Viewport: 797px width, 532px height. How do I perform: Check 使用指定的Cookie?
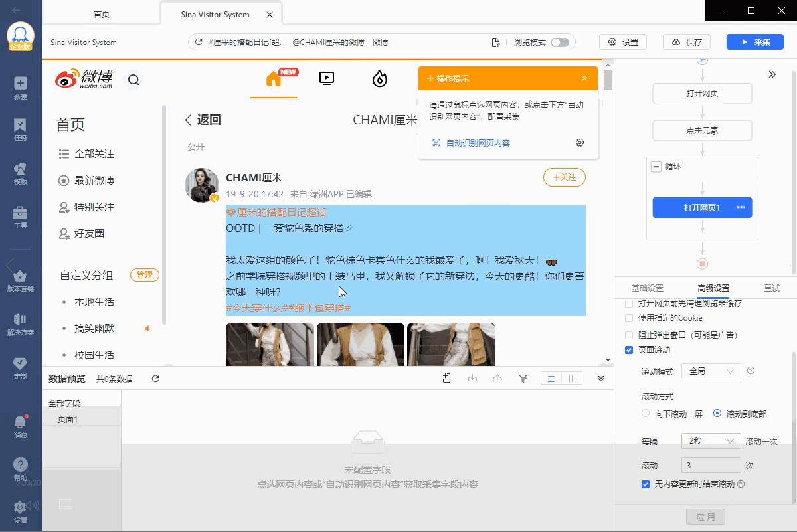(629, 318)
